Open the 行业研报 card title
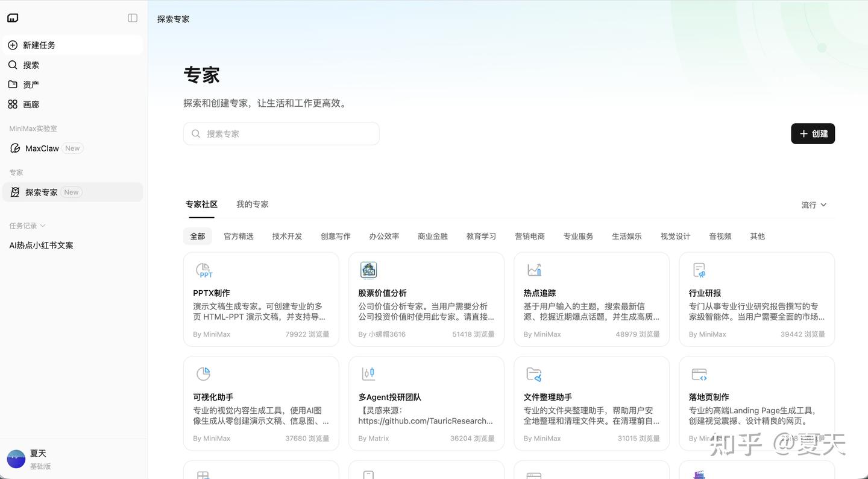 click(705, 293)
